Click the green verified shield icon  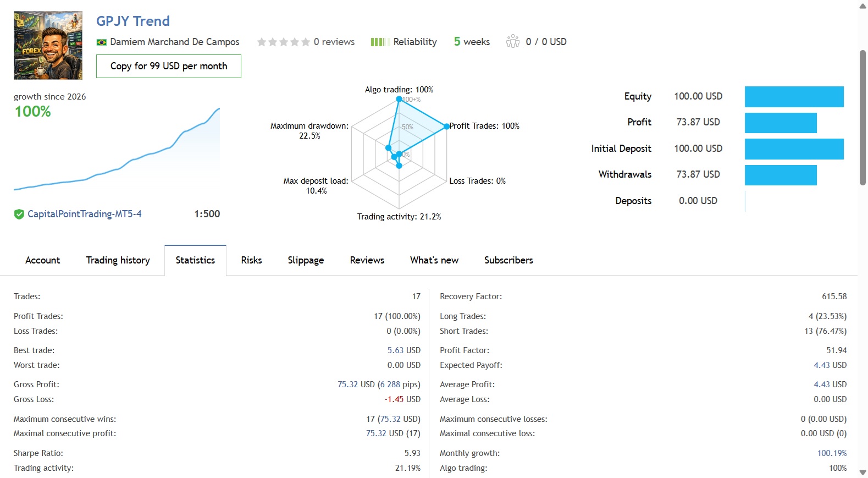click(x=19, y=215)
